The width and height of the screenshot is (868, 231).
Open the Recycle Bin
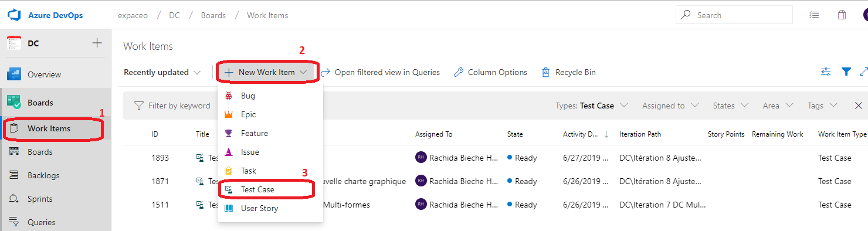pyautogui.click(x=568, y=72)
